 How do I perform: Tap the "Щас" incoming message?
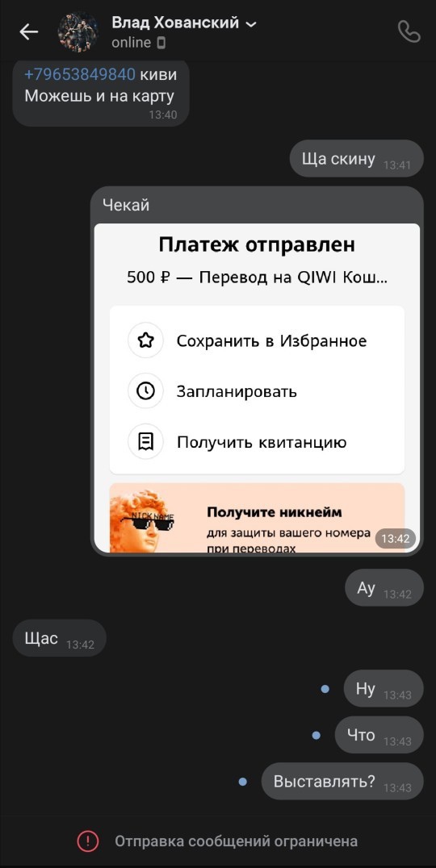click(59, 638)
